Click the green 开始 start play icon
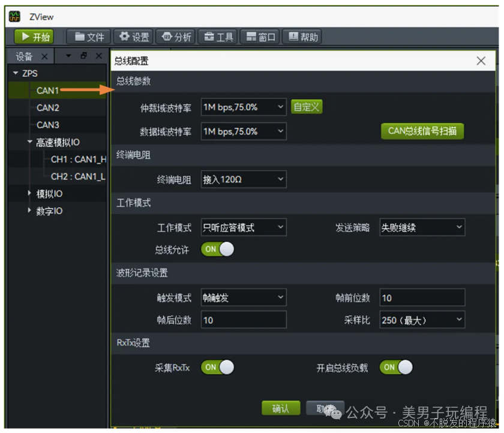Screen dimensions: 504x433 pyautogui.click(x=26, y=37)
